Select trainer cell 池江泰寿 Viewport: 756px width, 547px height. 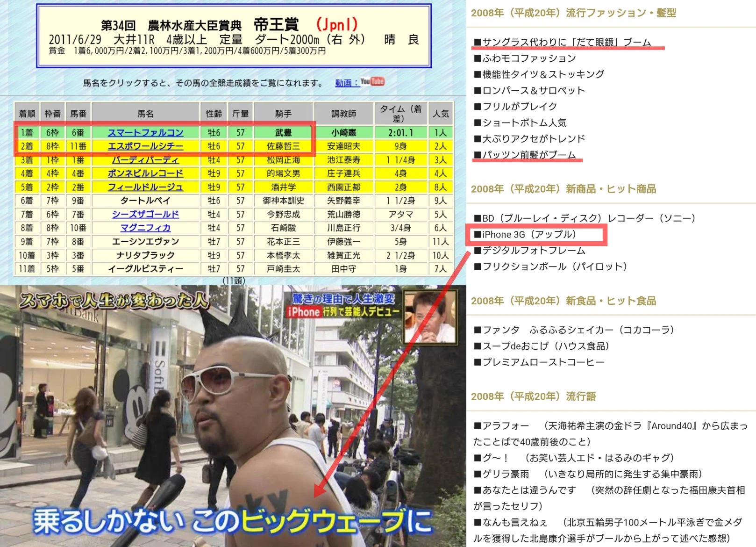point(344,160)
